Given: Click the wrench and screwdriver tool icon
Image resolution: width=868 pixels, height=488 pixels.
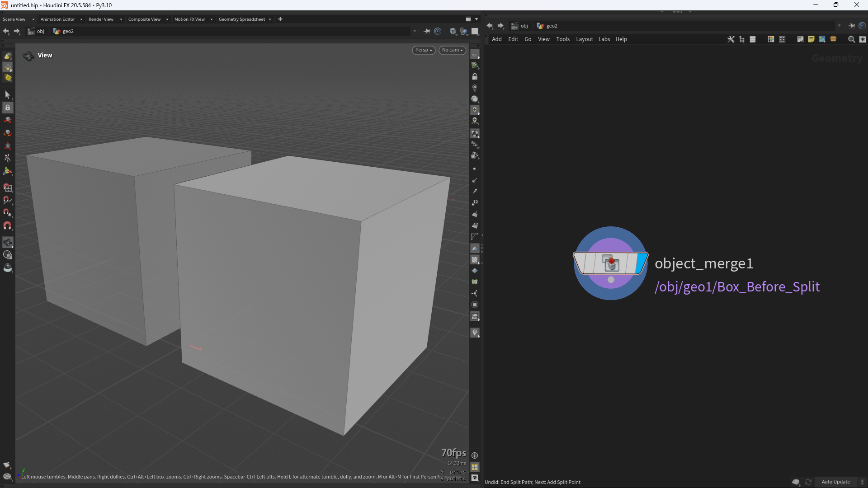Looking at the screenshot, I should click(x=731, y=39).
